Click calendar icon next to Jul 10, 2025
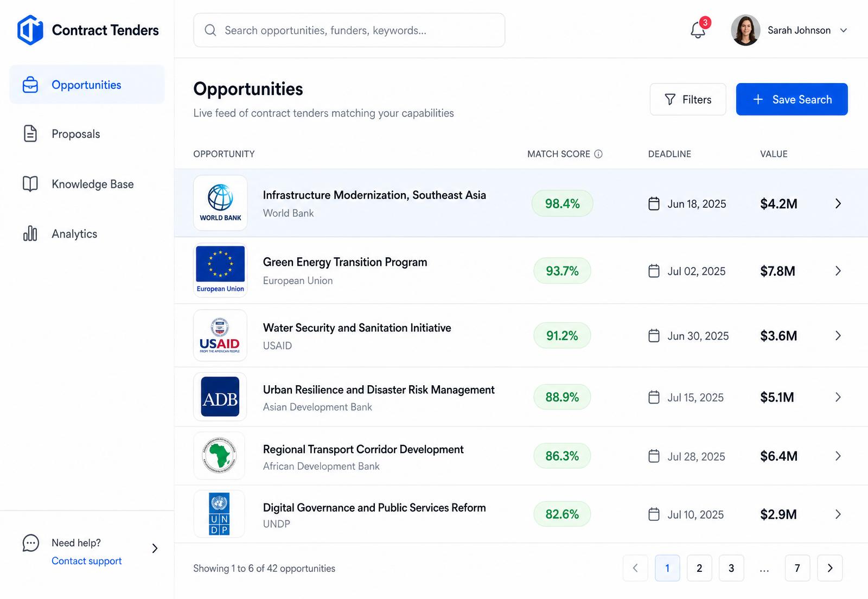The width and height of the screenshot is (868, 599). click(654, 514)
